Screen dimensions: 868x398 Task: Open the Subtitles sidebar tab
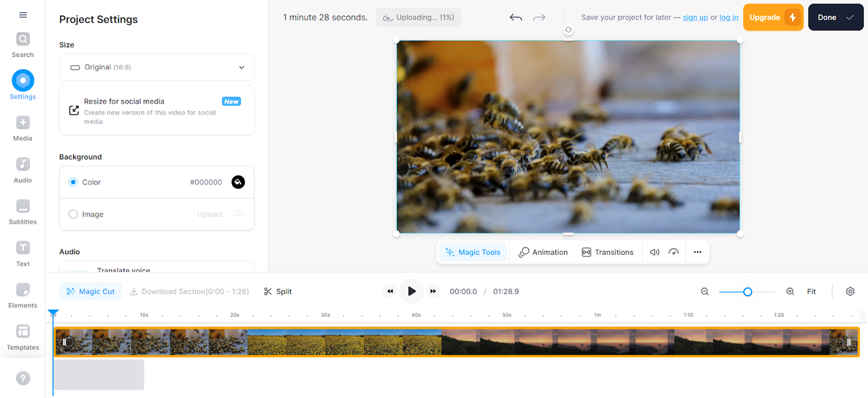(x=22, y=212)
